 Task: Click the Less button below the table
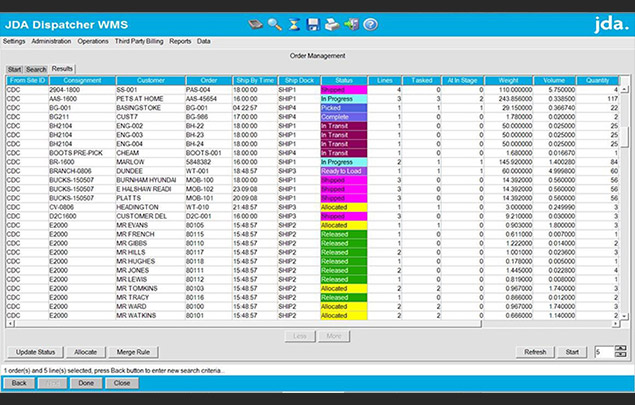coord(300,336)
